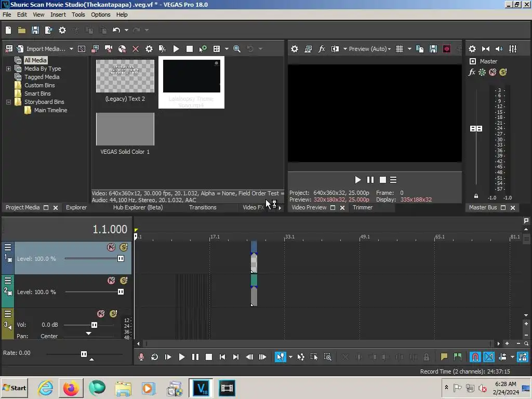Open a project with the folder icon
The height and width of the screenshot is (399, 532).
tap(22, 30)
